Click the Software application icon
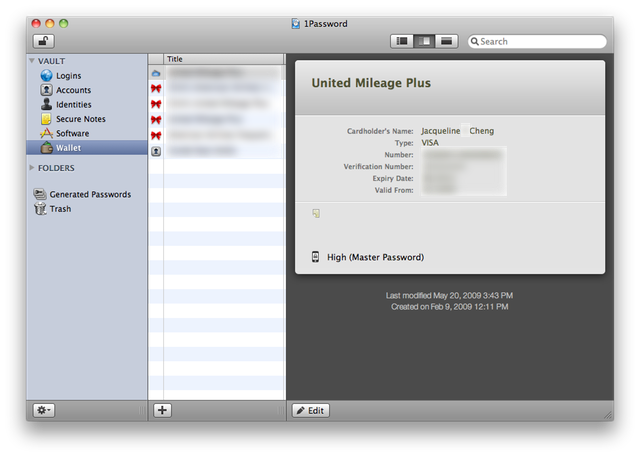 [x=47, y=133]
